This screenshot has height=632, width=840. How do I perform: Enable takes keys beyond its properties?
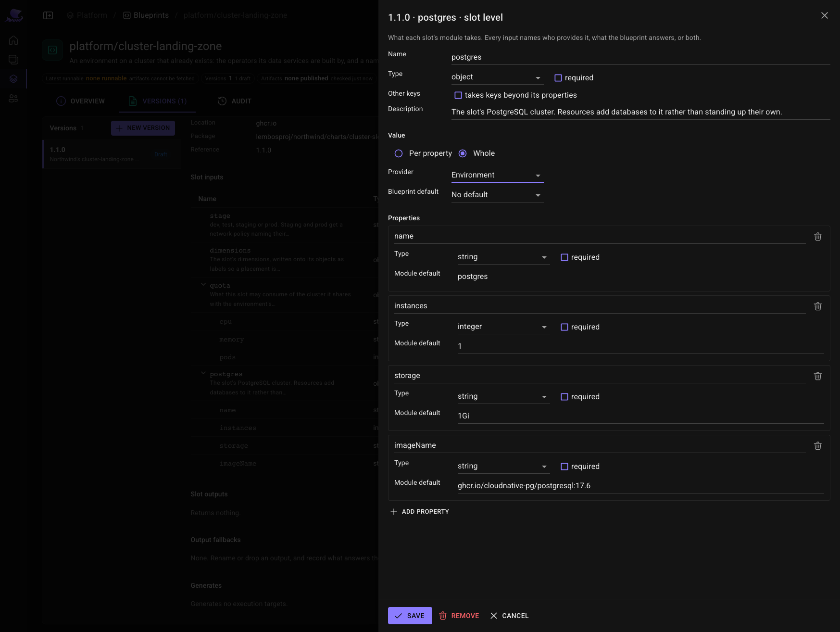(458, 95)
